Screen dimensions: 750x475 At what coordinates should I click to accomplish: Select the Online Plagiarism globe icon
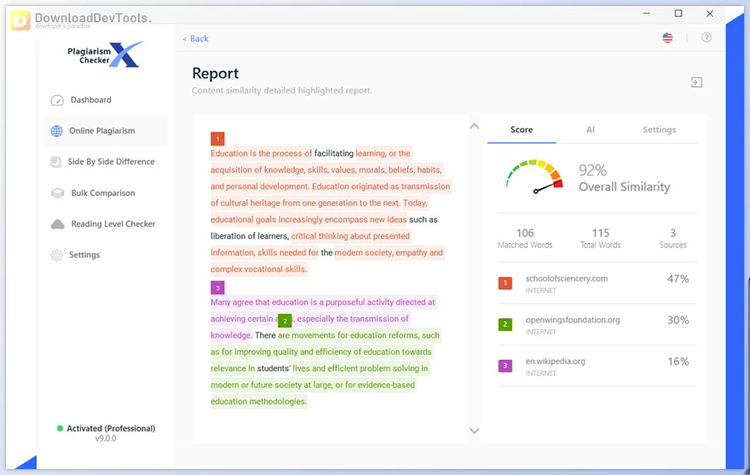pos(56,131)
